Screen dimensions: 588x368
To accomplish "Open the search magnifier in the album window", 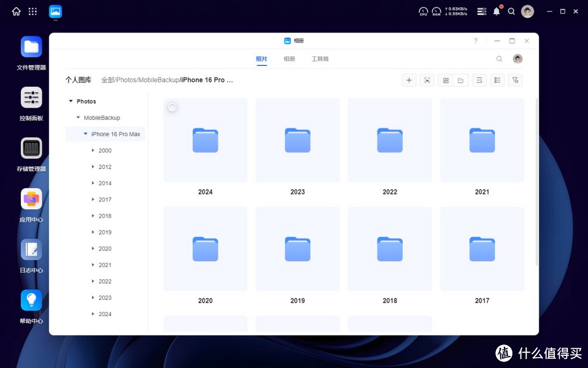I will coord(499,59).
